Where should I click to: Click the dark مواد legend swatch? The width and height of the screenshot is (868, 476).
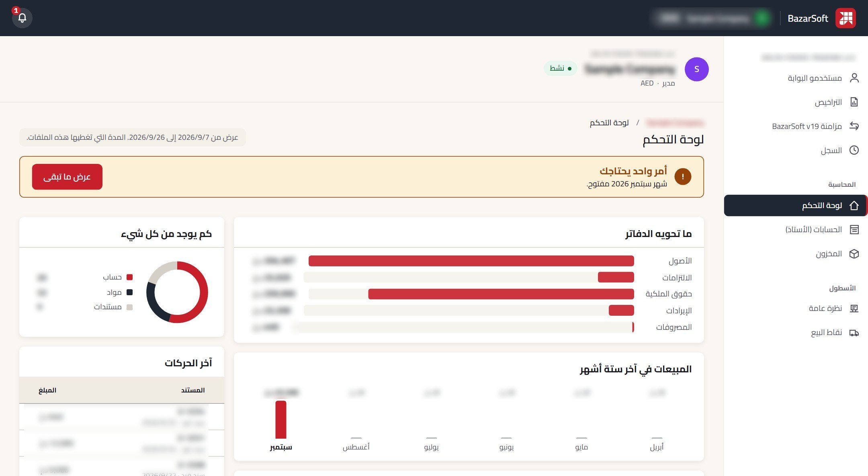click(129, 292)
